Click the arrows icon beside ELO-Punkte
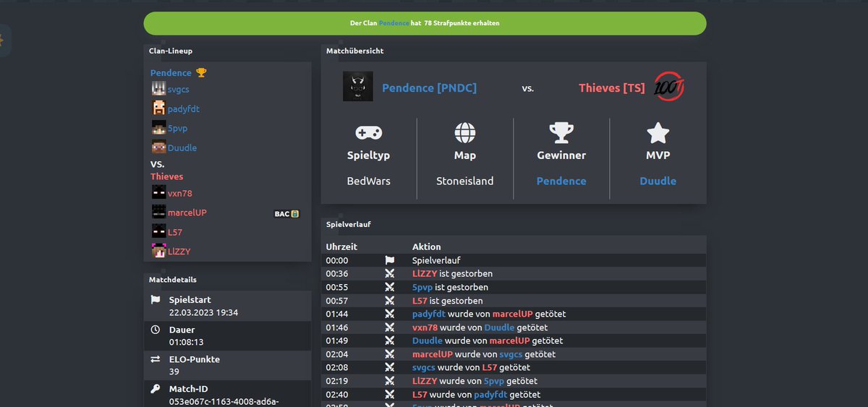Image resolution: width=868 pixels, height=407 pixels. point(156,359)
